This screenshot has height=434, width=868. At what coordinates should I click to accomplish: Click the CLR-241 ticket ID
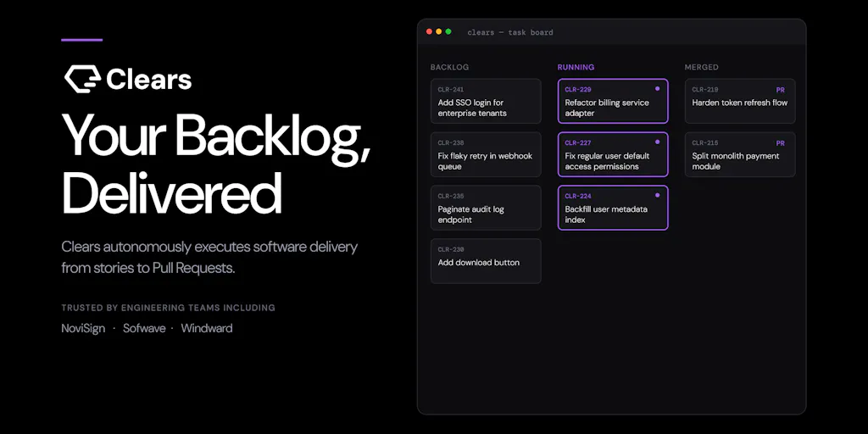pos(451,89)
